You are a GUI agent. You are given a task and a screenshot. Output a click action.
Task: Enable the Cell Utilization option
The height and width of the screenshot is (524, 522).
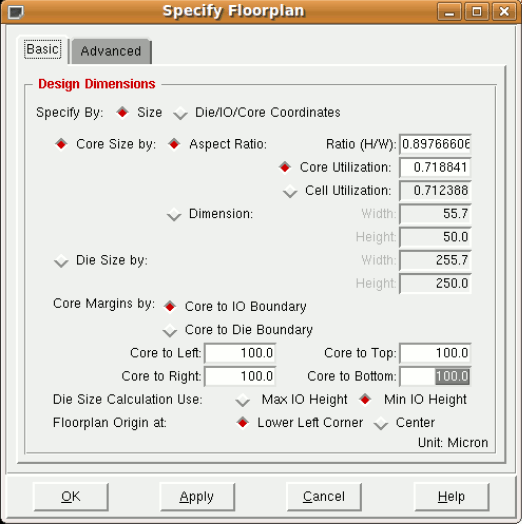click(x=290, y=191)
